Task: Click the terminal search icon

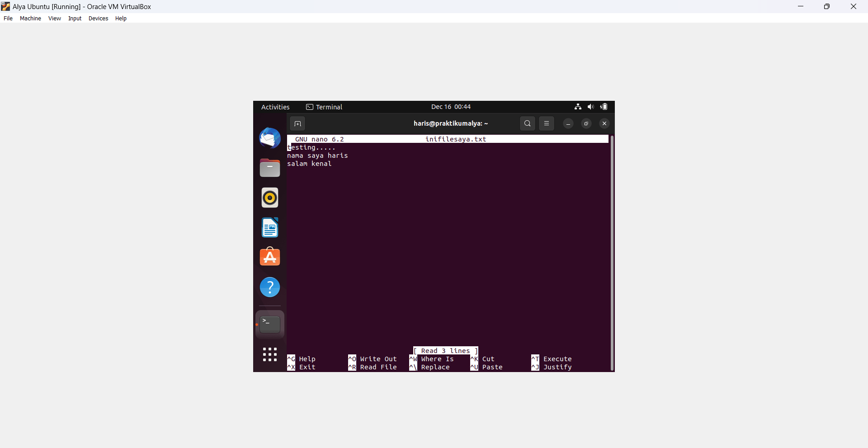Action: (x=528, y=123)
